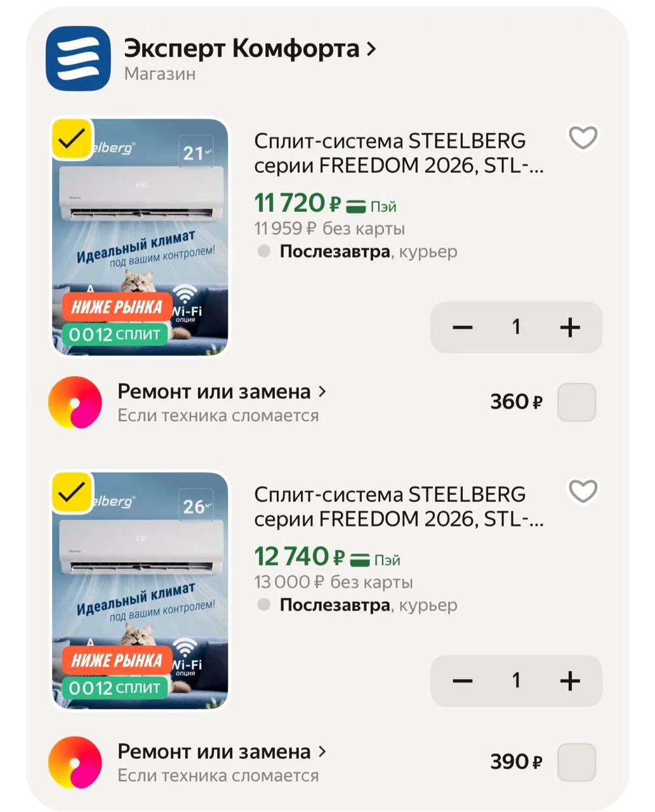Decrease quantity of the 12 740 ₽ item

(x=463, y=681)
